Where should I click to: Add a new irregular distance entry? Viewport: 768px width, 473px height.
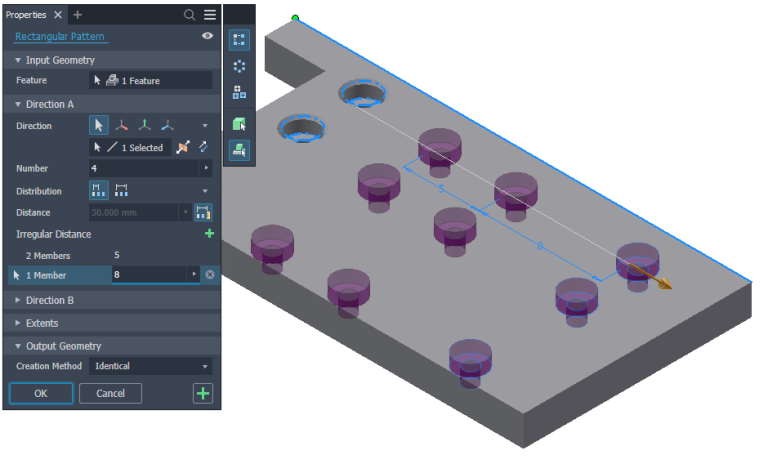click(x=209, y=234)
